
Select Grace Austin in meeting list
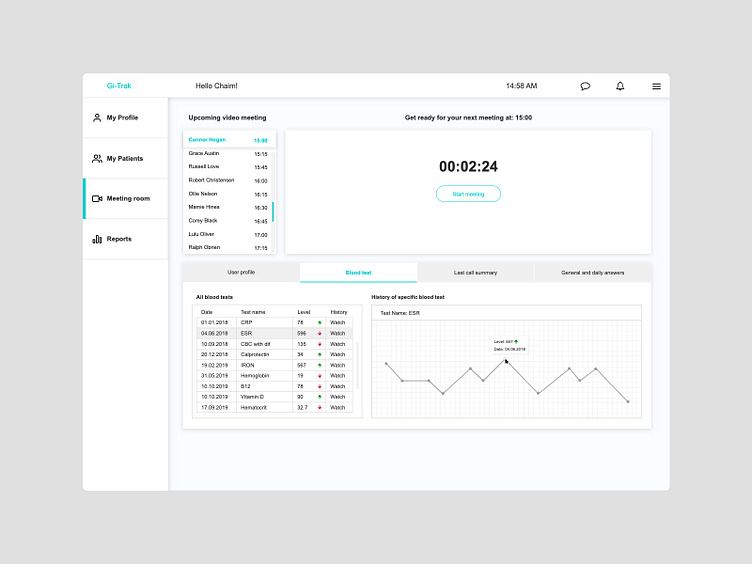tap(203, 154)
